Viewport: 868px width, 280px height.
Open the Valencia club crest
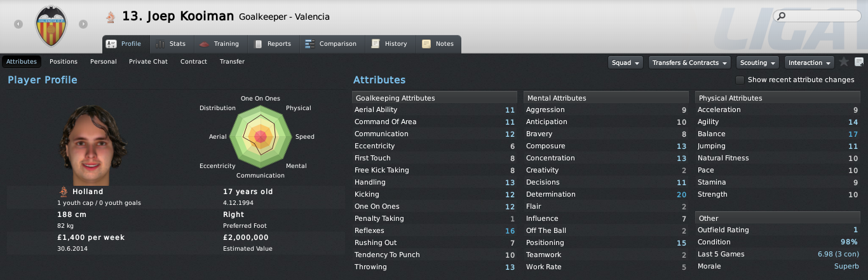[x=51, y=25]
